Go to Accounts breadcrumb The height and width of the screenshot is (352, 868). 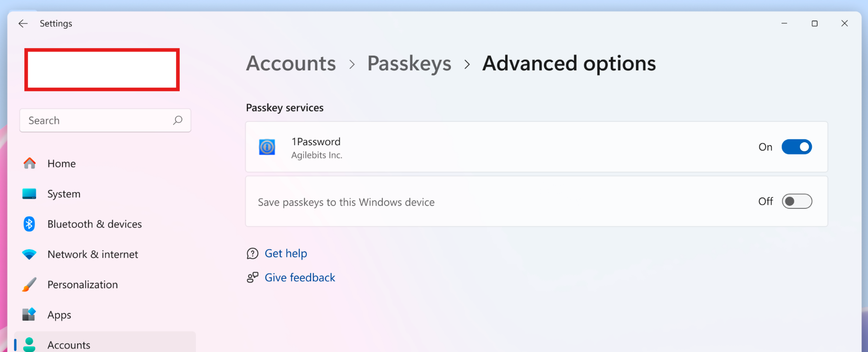pyautogui.click(x=291, y=63)
